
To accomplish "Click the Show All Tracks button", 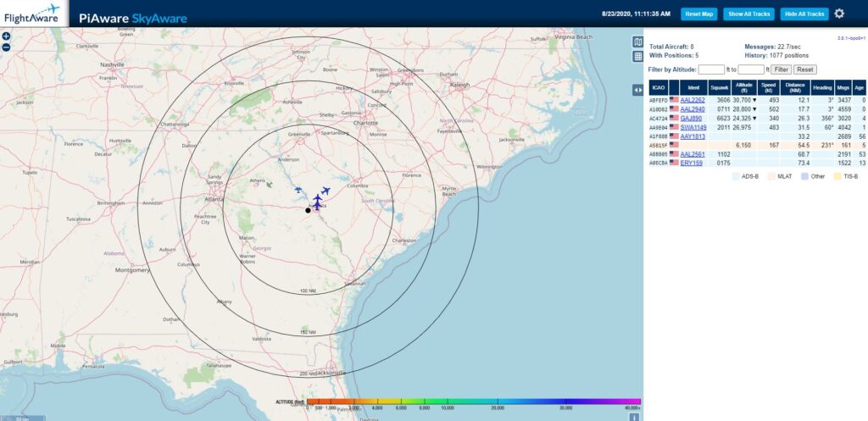I will tap(749, 14).
